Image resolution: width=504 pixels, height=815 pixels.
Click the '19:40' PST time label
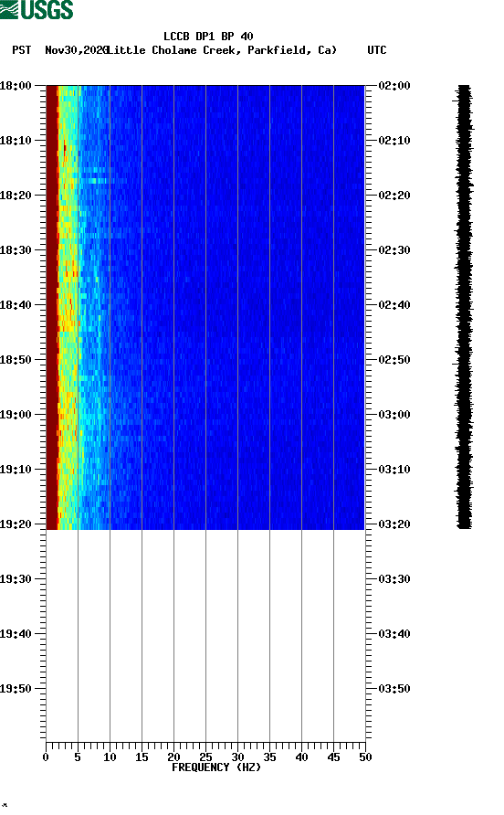[16, 634]
